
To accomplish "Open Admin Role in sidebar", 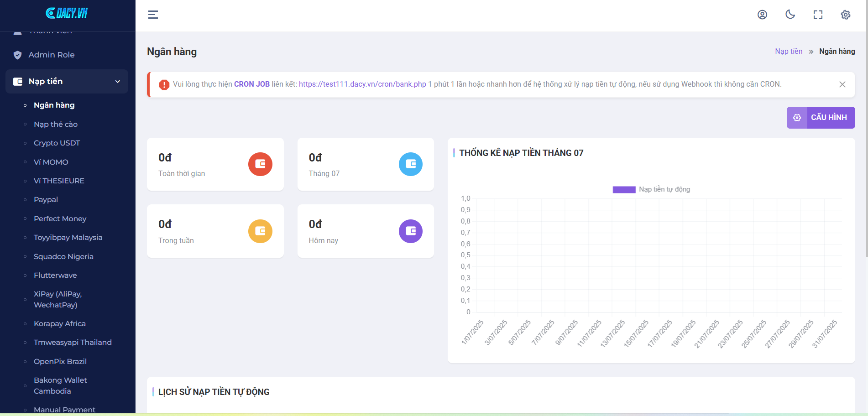I will point(52,55).
